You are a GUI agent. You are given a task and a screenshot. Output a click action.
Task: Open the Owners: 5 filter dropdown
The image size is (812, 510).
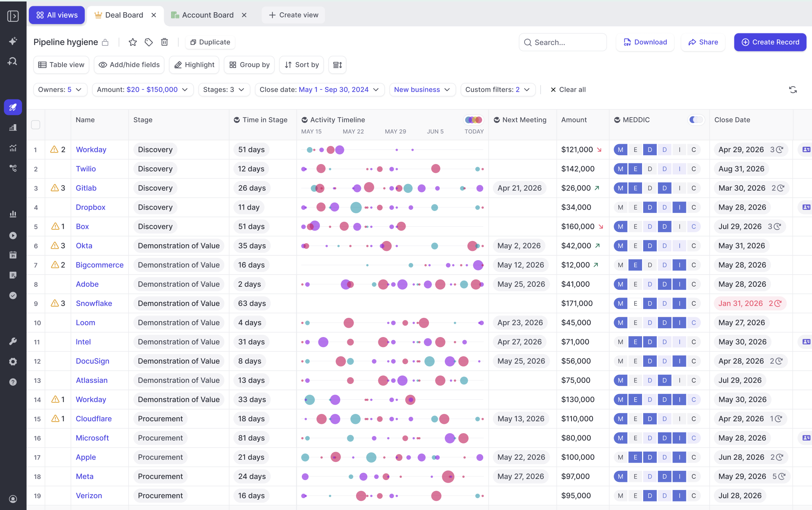pyautogui.click(x=60, y=90)
